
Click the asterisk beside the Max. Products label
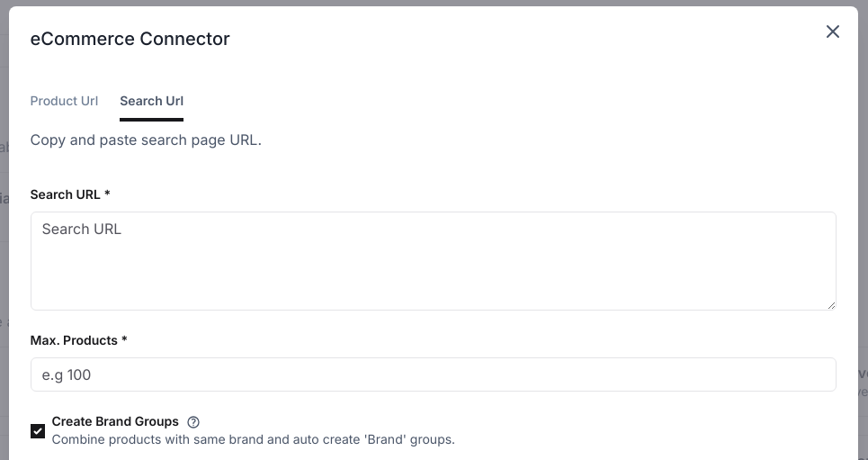(x=124, y=339)
